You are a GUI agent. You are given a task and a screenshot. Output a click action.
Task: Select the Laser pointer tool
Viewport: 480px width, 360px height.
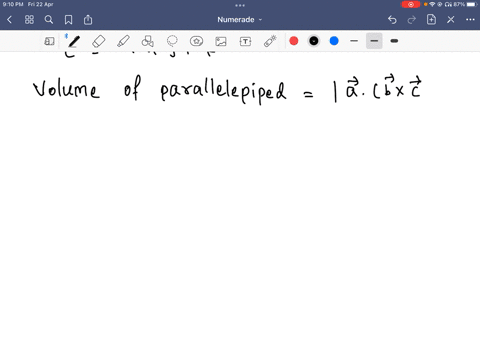(270, 41)
